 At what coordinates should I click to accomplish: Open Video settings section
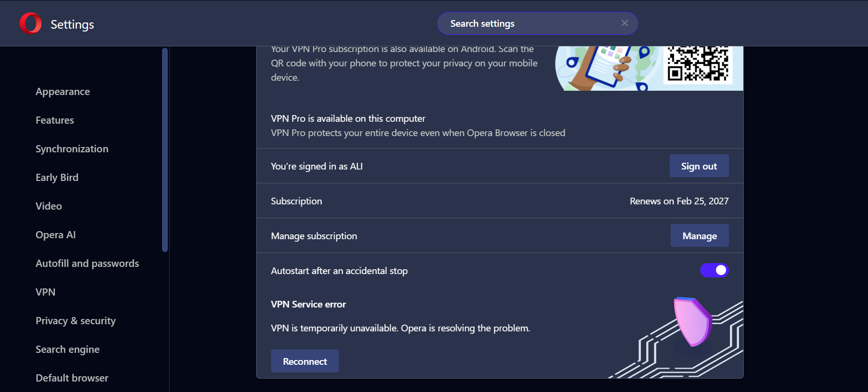(49, 206)
